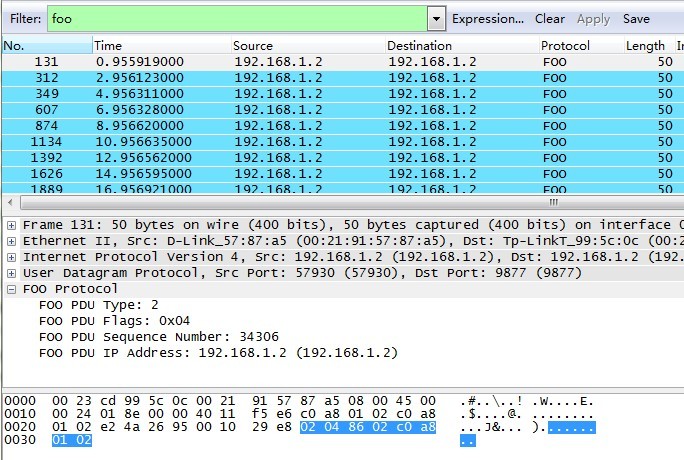Click the scroll left arrow of packet list
Image resolution: width=684 pixels, height=460 pixels.
(x=10, y=202)
